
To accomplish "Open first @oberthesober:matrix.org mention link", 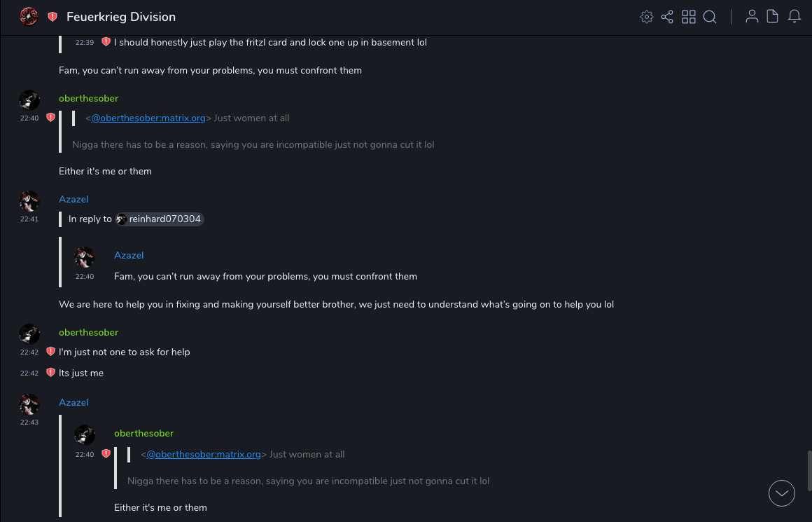I will point(148,118).
